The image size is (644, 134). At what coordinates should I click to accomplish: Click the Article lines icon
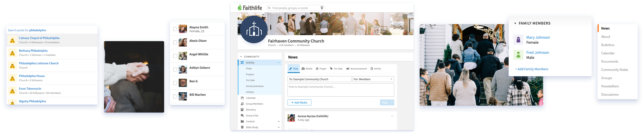371,68
